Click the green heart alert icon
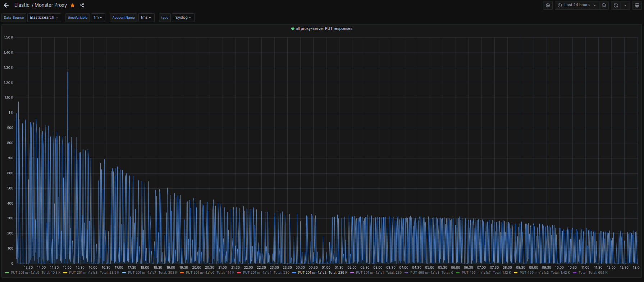 click(293, 29)
